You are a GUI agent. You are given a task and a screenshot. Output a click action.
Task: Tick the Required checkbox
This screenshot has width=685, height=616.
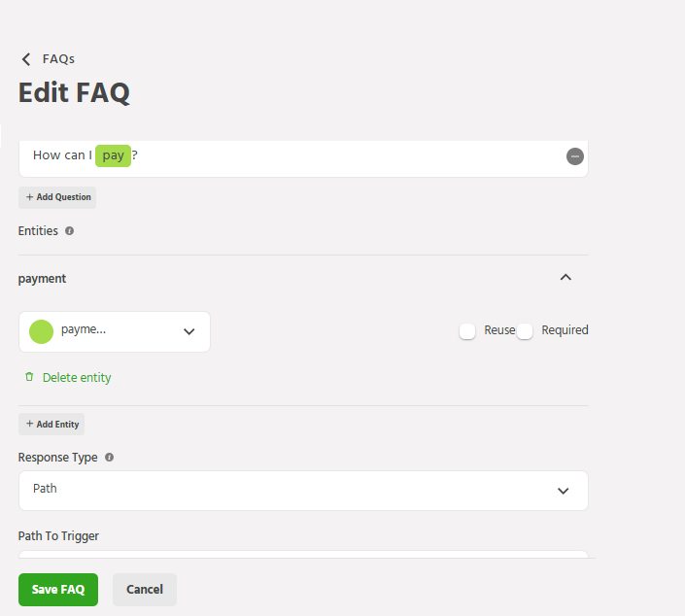pyautogui.click(x=525, y=331)
